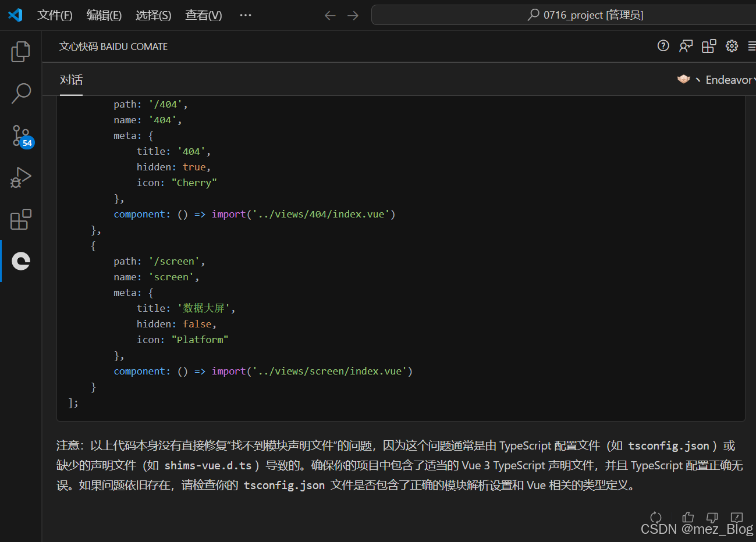The height and width of the screenshot is (542, 756).
Task: Regenerate the response with refresh icon
Action: click(x=656, y=518)
